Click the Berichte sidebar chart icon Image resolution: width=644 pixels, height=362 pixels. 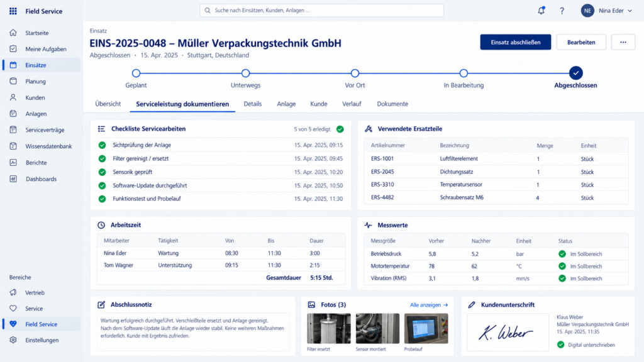point(13,163)
